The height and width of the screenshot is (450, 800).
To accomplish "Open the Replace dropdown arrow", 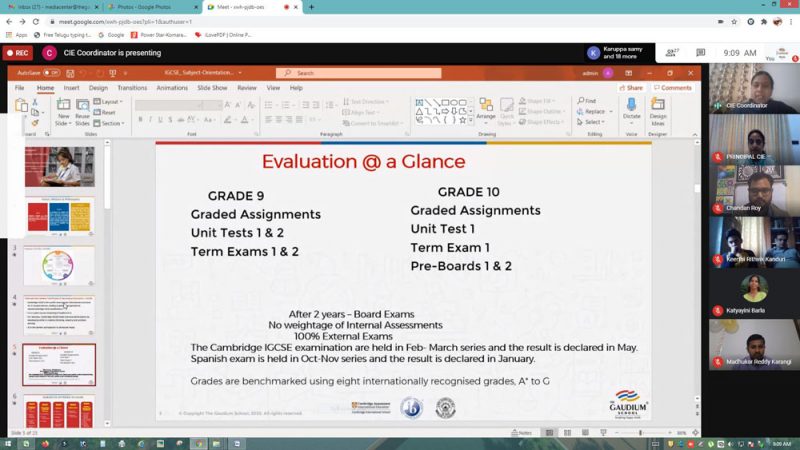I will pyautogui.click(x=611, y=112).
